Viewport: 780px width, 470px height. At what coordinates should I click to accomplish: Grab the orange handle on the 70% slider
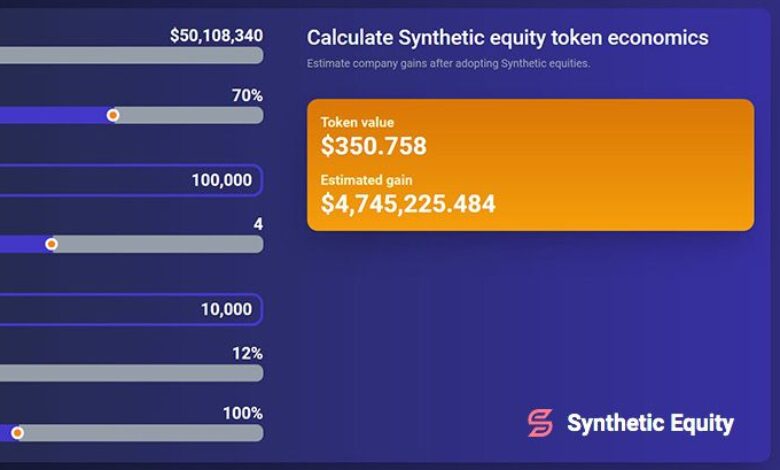[113, 115]
